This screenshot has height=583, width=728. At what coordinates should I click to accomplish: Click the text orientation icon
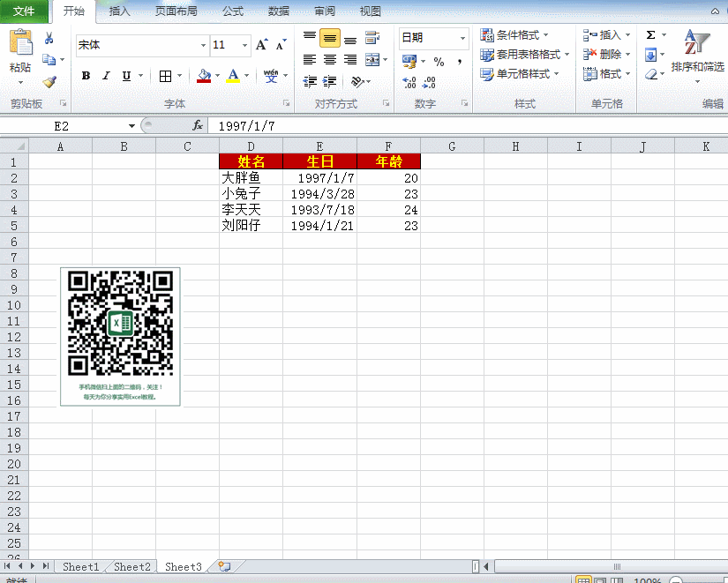pyautogui.click(x=356, y=82)
